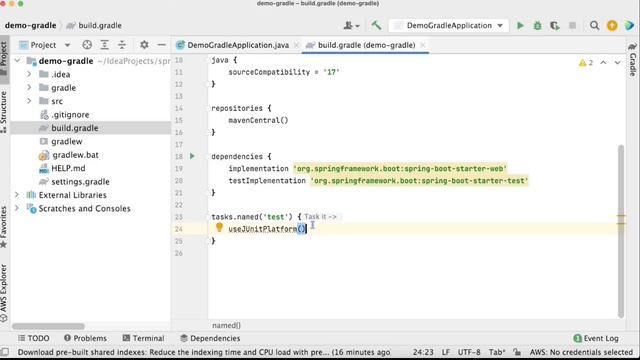
Task: Click demo-gradle breadcrumb in navigation bar
Action: (31, 25)
